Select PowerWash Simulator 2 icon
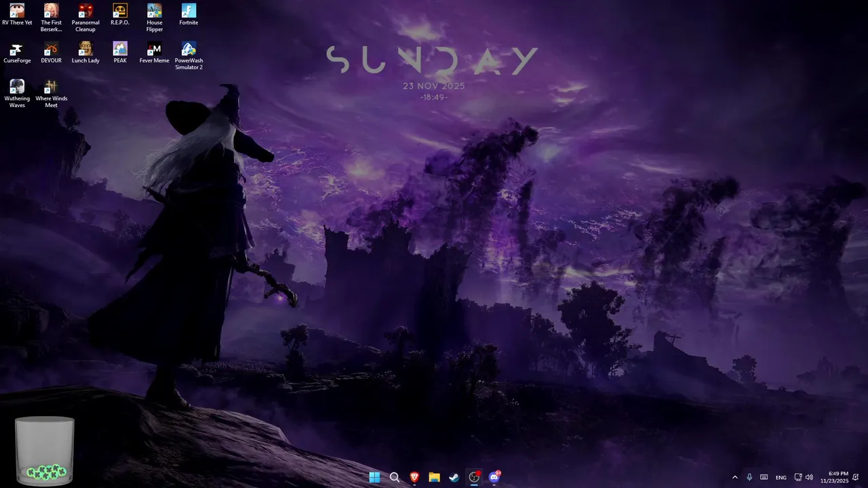This screenshot has height=488, width=868. coord(189,56)
